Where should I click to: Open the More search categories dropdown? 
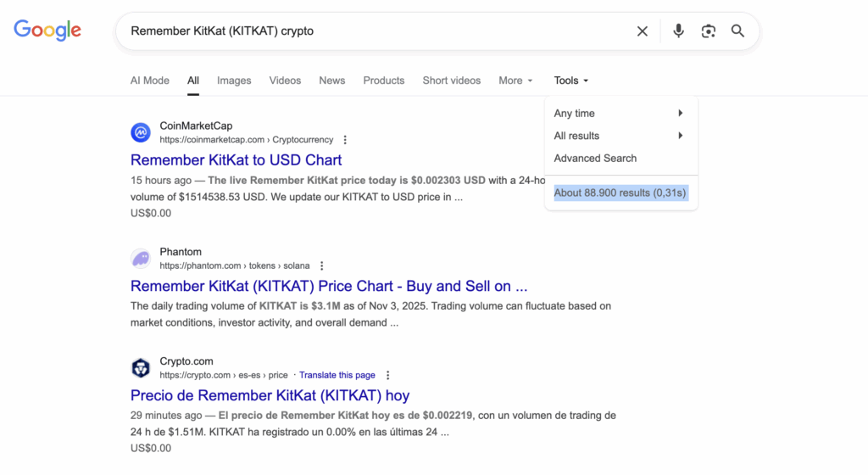click(x=515, y=81)
